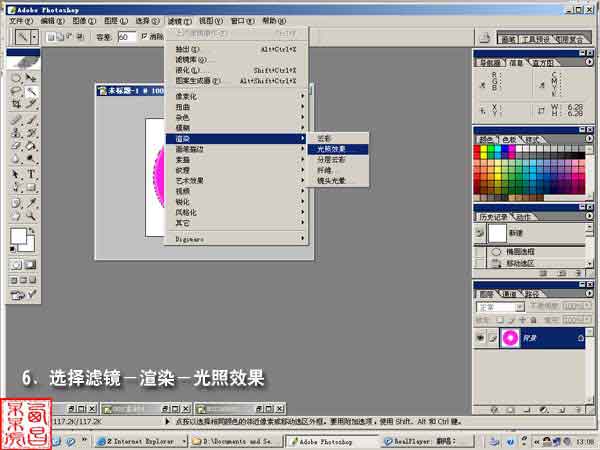Image resolution: width=600 pixels, height=450 pixels.
Task: Select the Crop tool
Action: 16,104
